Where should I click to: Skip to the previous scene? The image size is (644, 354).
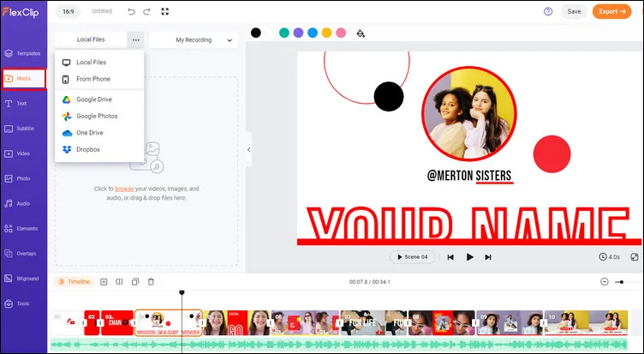pos(450,257)
